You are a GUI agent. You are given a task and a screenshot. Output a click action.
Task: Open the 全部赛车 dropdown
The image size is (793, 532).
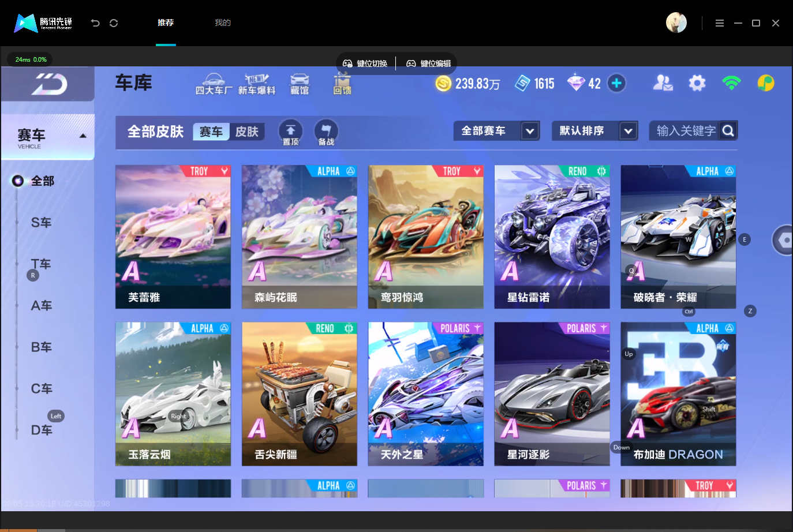(x=496, y=131)
